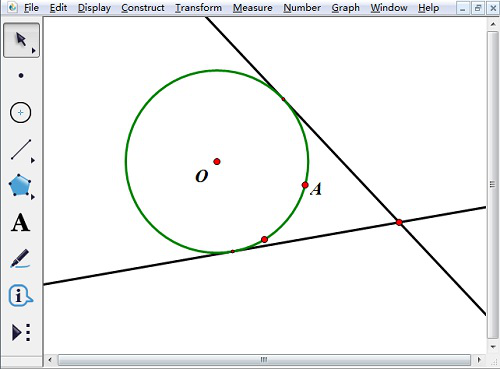
Task: Expand the Polygon tool flyout triangle
Action: pos(33,197)
